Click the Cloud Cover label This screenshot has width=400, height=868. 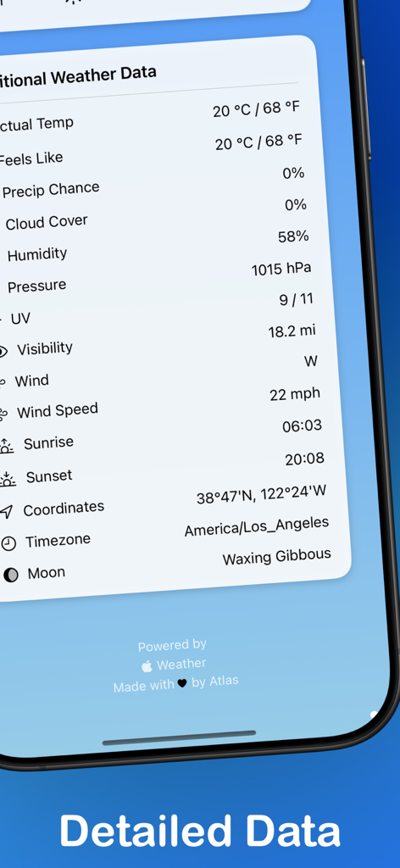point(47,223)
